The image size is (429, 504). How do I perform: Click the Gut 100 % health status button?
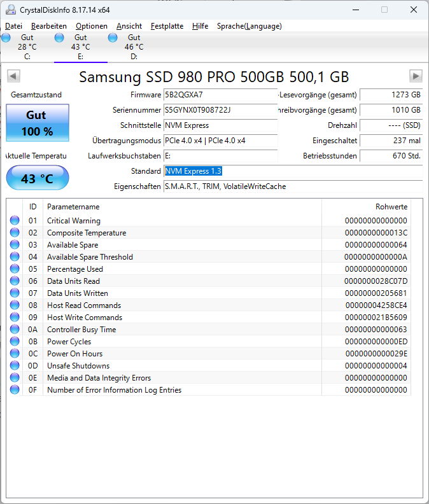click(x=38, y=123)
